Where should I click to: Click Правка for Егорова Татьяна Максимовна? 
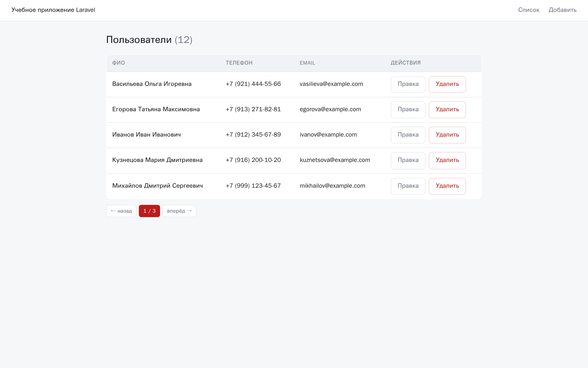pyautogui.click(x=408, y=110)
